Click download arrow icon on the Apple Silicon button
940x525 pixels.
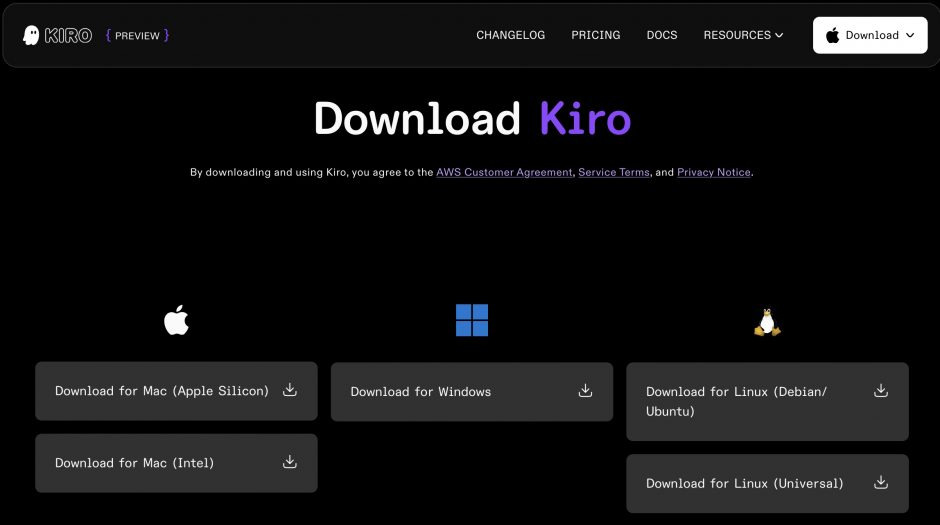click(x=290, y=390)
